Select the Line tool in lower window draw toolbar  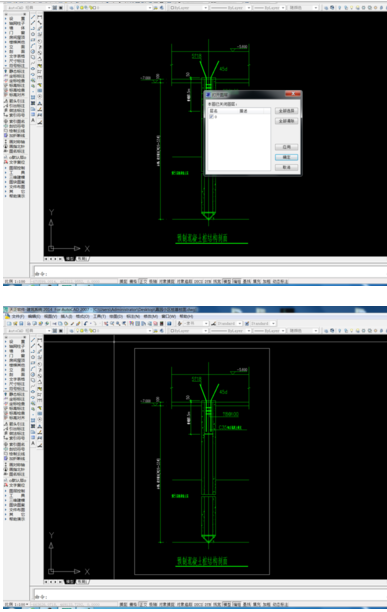(33, 340)
